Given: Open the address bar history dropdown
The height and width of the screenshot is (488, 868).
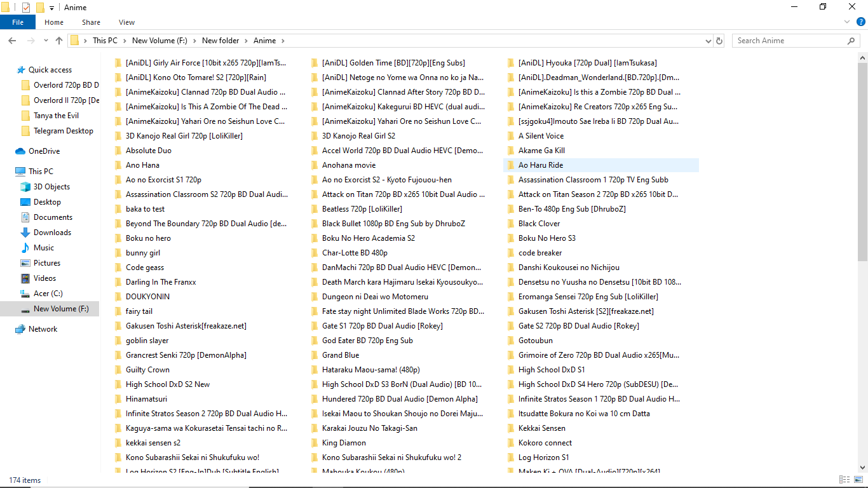Looking at the screenshot, I should (709, 41).
